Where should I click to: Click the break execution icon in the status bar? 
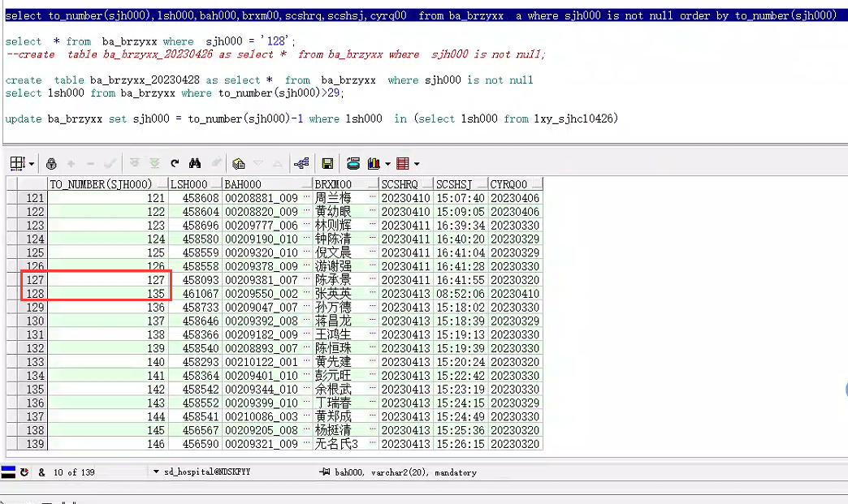pos(24,472)
